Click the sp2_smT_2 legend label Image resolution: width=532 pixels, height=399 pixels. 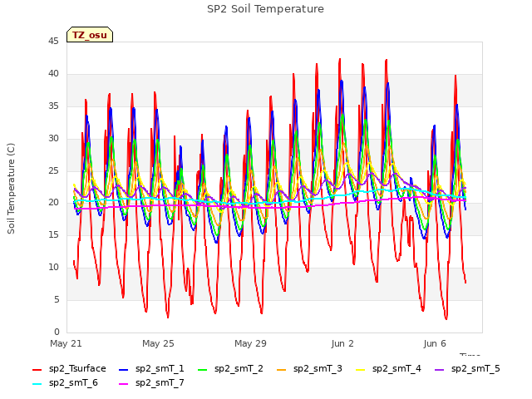click(x=239, y=369)
